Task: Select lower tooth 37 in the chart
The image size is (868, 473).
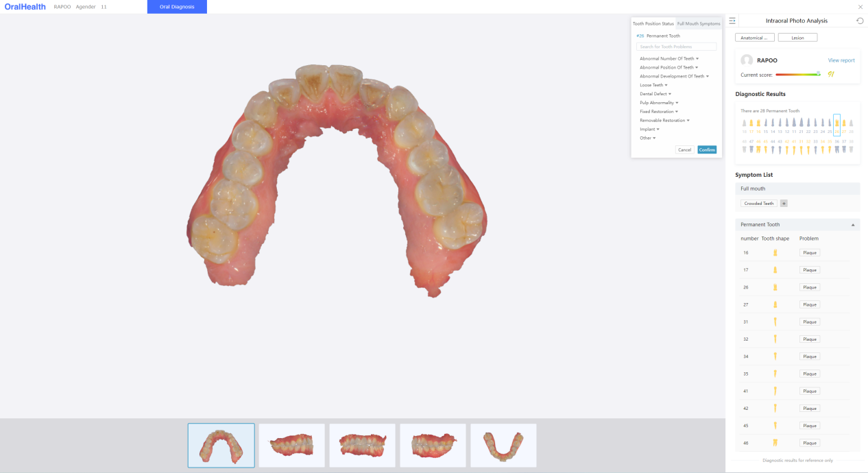Action: (844, 147)
